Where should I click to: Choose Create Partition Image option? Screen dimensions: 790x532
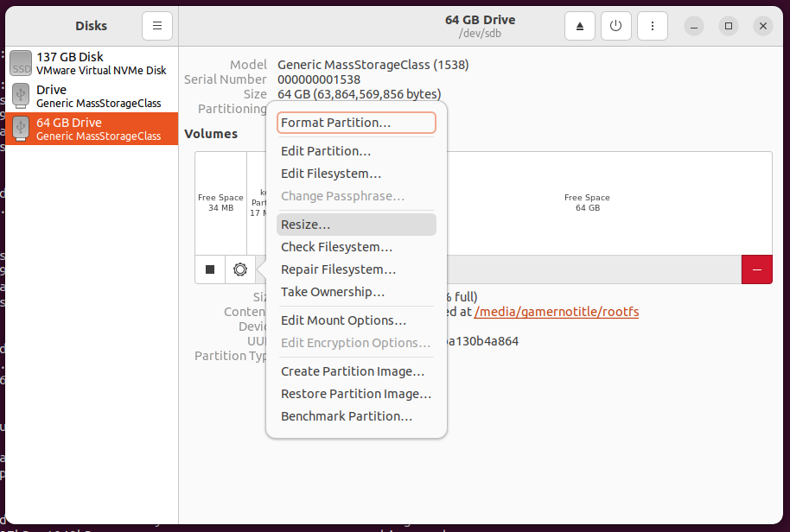click(353, 371)
